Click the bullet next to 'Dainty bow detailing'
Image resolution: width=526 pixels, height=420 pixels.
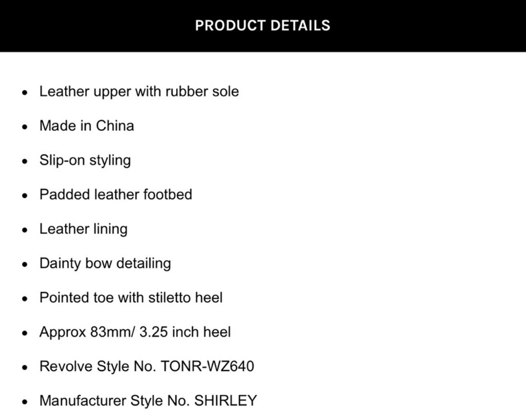25,264
